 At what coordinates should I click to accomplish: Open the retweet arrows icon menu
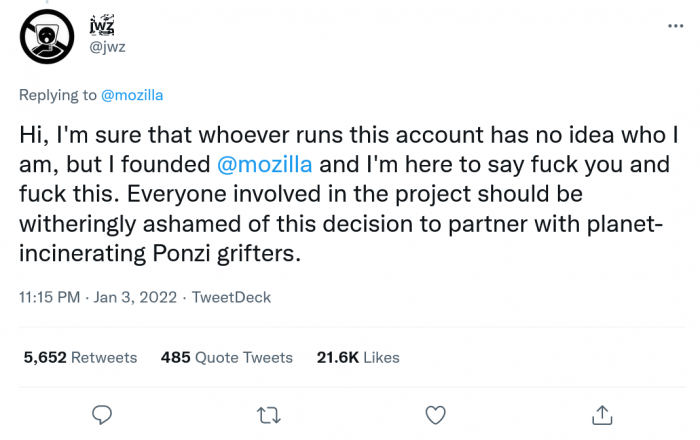pyautogui.click(x=268, y=414)
